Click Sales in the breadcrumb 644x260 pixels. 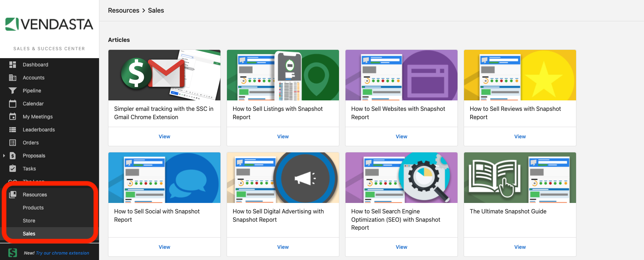tap(156, 10)
